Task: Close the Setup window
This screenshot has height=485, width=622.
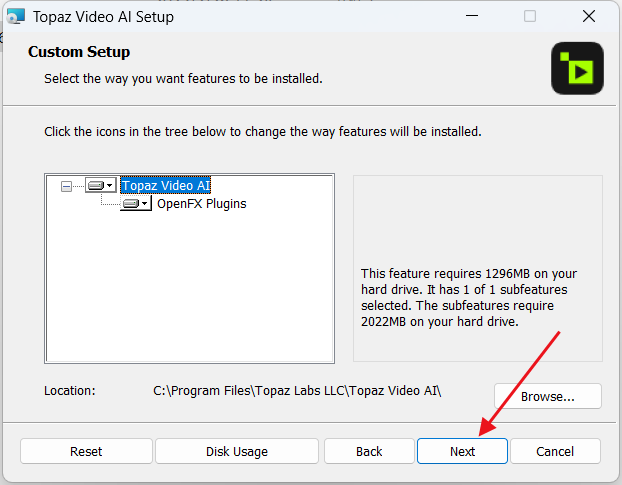Action: pyautogui.click(x=589, y=16)
